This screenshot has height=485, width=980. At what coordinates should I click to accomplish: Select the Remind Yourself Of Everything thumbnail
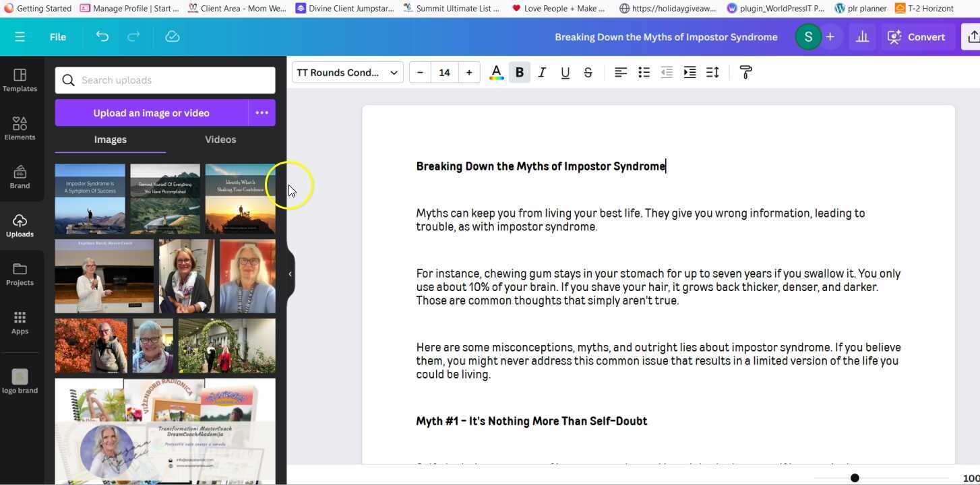pyautogui.click(x=165, y=199)
